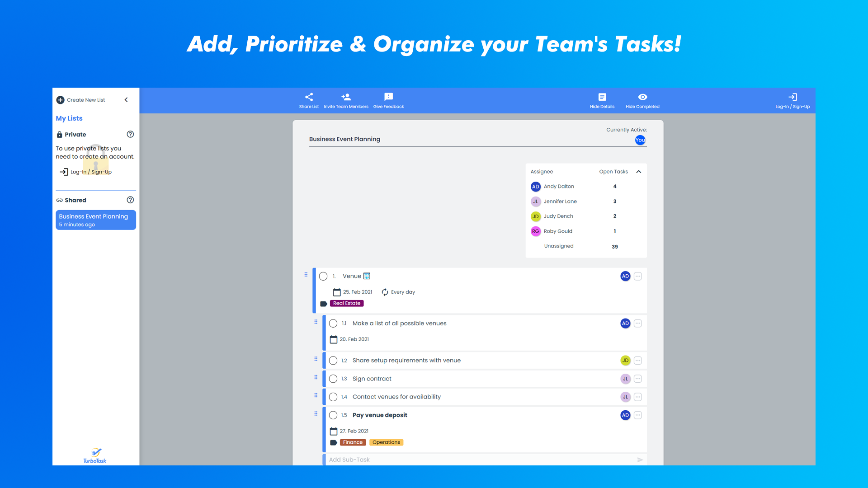Image resolution: width=868 pixels, height=488 pixels.
Task: Click the Give Feedback icon
Action: click(x=389, y=97)
